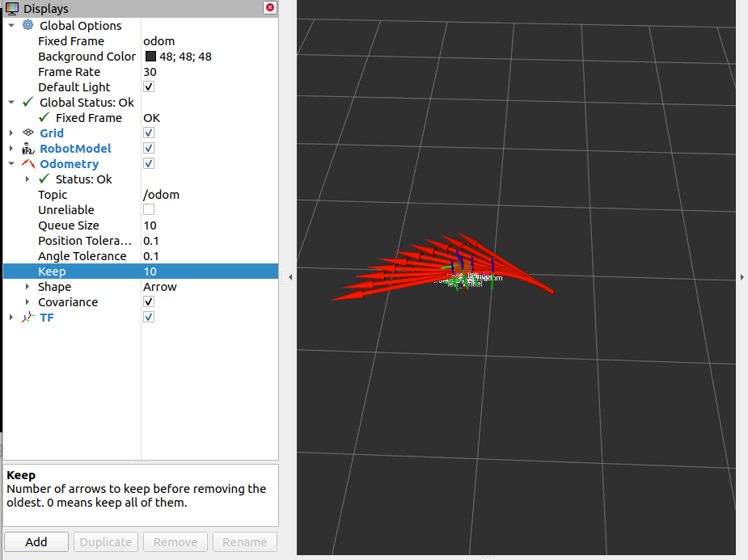The image size is (748, 560).
Task: Click the Grid display icon
Action: coord(28,133)
